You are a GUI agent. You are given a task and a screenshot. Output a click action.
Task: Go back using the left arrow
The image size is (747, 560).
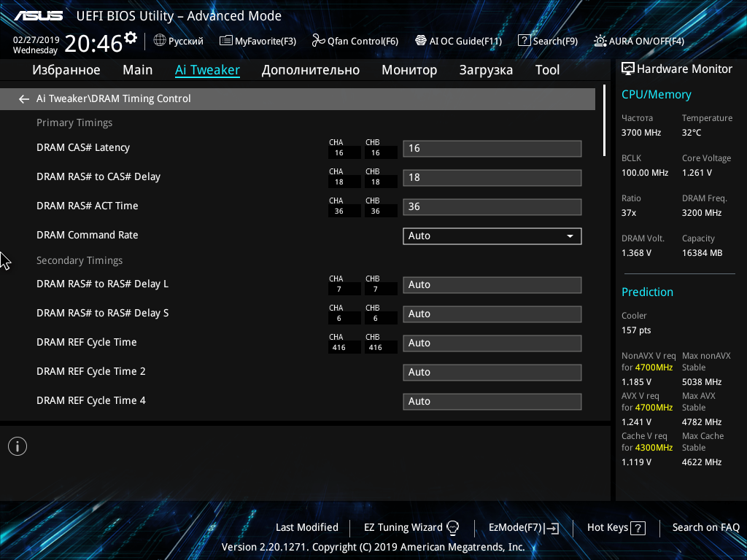(24, 98)
